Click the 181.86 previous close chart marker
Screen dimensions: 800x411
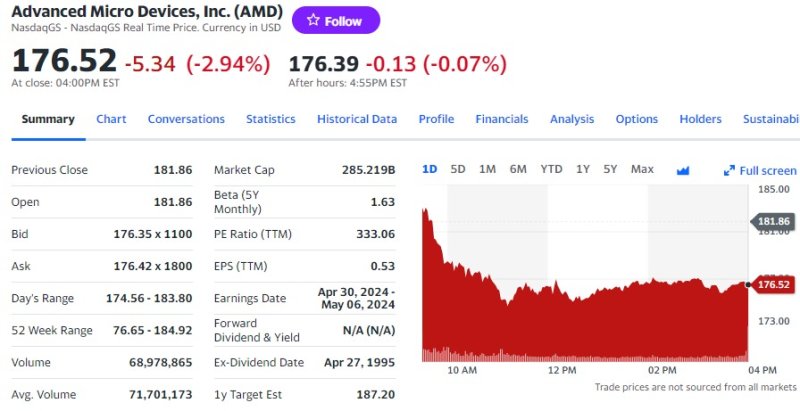pos(773,221)
